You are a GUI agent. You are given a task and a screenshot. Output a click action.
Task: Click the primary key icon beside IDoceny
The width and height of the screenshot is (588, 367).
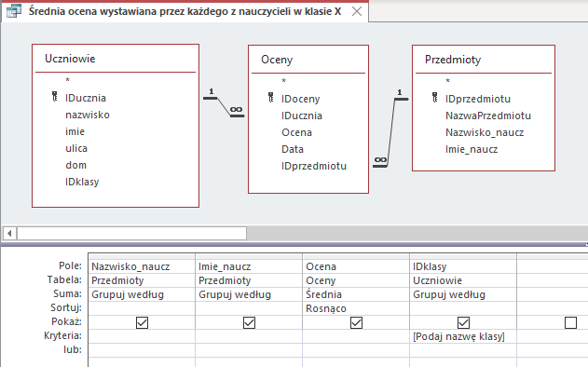271,98
